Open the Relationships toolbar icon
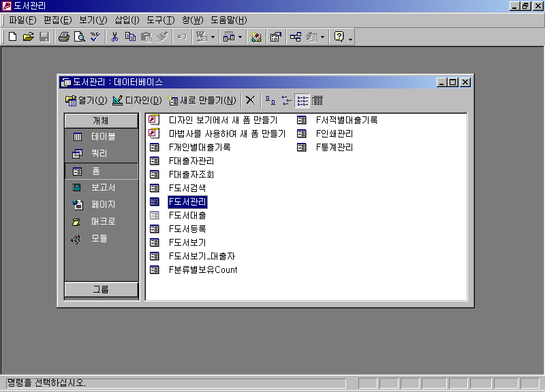The height and width of the screenshot is (392, 545). (x=296, y=37)
